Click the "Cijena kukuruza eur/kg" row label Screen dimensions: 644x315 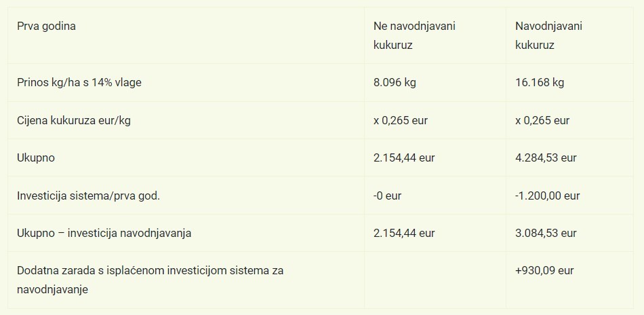click(x=73, y=120)
